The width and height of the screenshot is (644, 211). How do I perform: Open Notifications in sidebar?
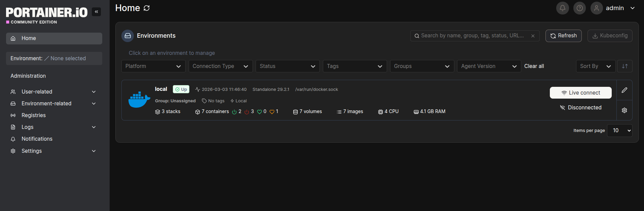pos(54,139)
